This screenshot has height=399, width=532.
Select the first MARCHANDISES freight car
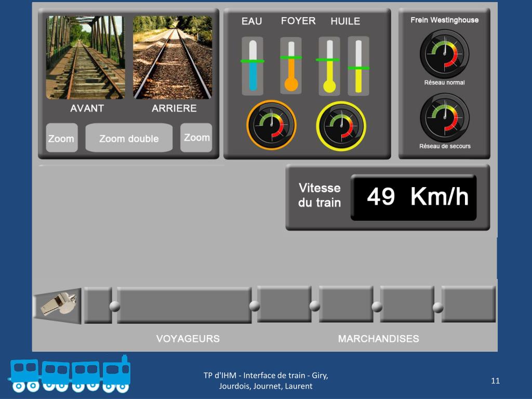point(284,304)
